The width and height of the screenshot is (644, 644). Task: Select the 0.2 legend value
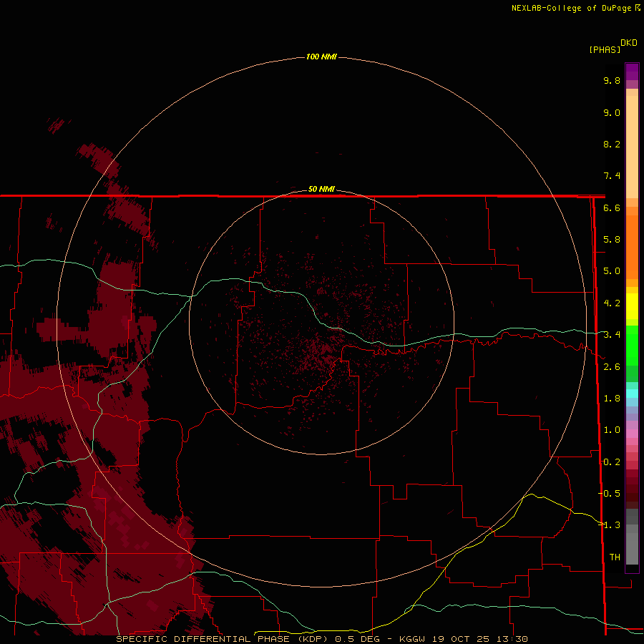pyautogui.click(x=612, y=462)
